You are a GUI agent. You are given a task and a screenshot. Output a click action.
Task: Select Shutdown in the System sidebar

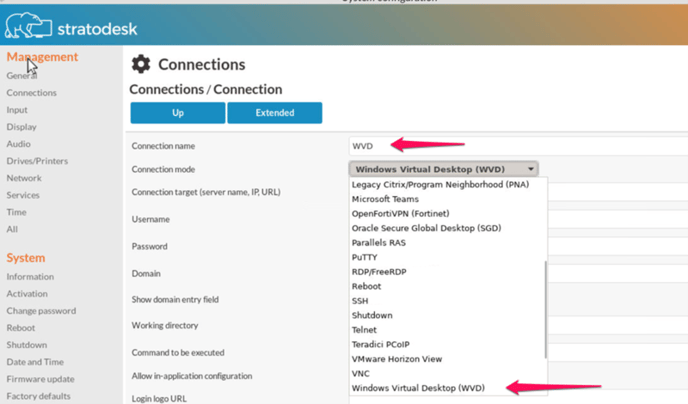[x=27, y=345]
